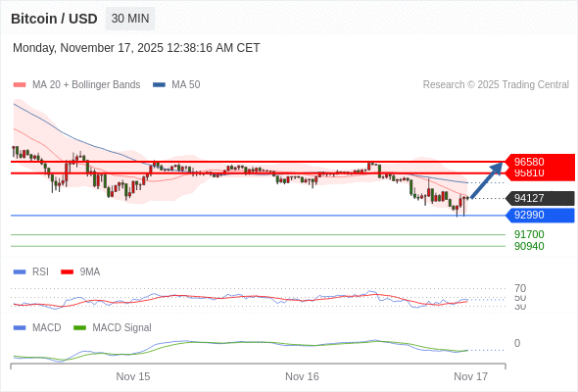The image size is (578, 392).
Task: Click the 'MACD Signal' legend label
Action: (x=122, y=328)
